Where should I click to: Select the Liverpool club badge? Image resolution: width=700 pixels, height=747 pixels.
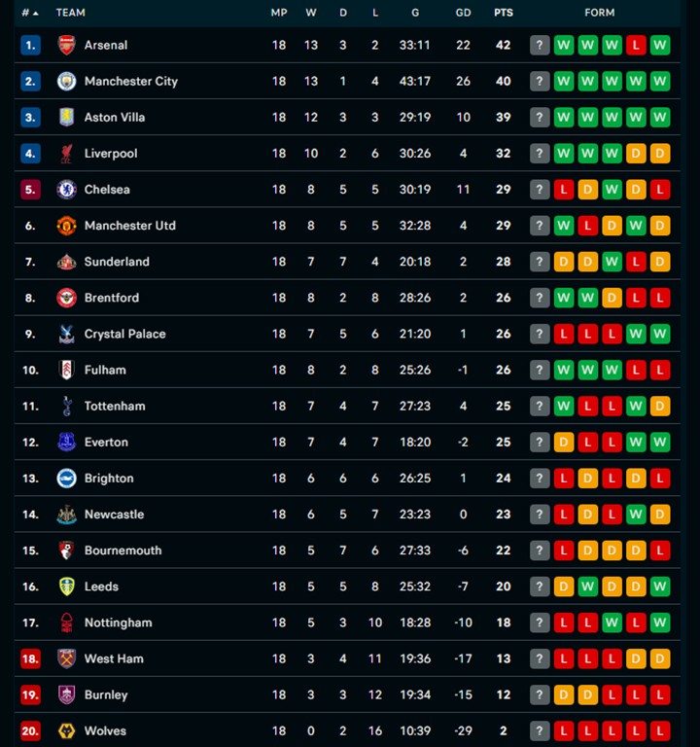coord(66,153)
